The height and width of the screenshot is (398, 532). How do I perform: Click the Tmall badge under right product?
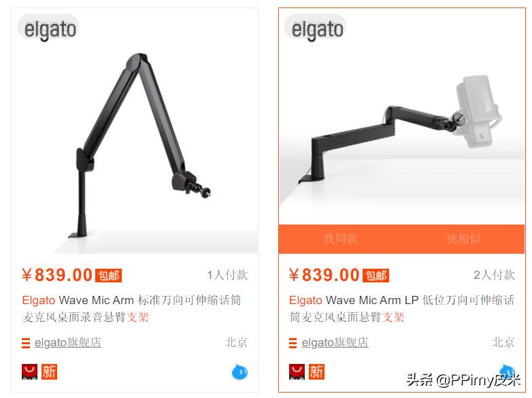pos(297,372)
